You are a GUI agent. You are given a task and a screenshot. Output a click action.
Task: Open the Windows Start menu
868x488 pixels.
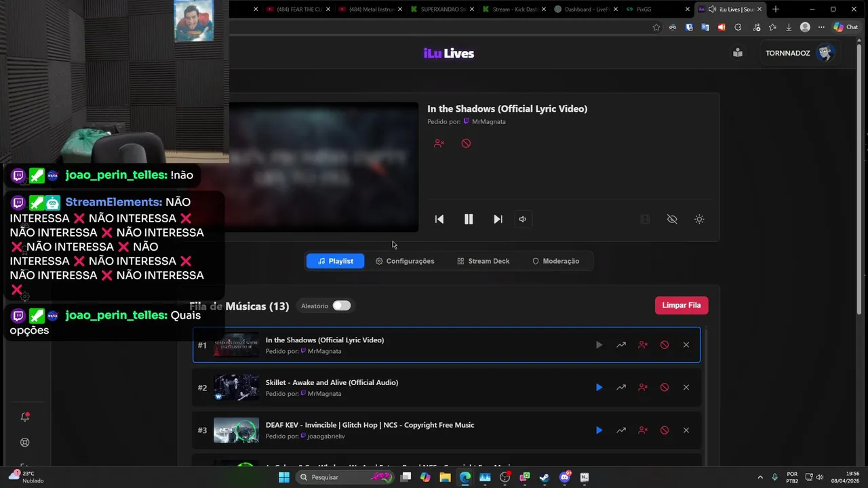(x=284, y=477)
